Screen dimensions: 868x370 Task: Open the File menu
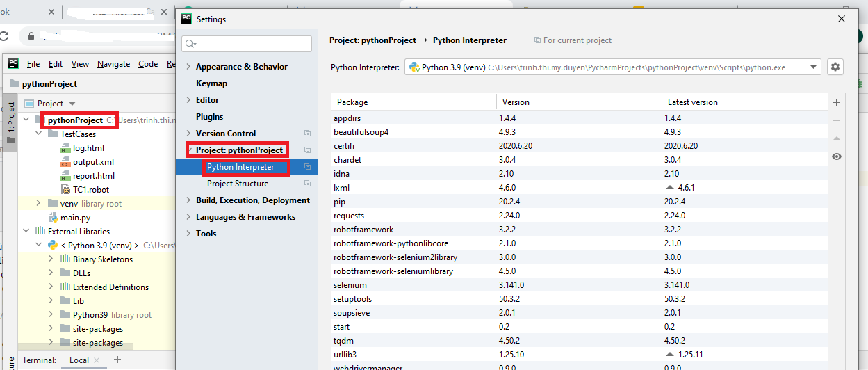click(33, 63)
